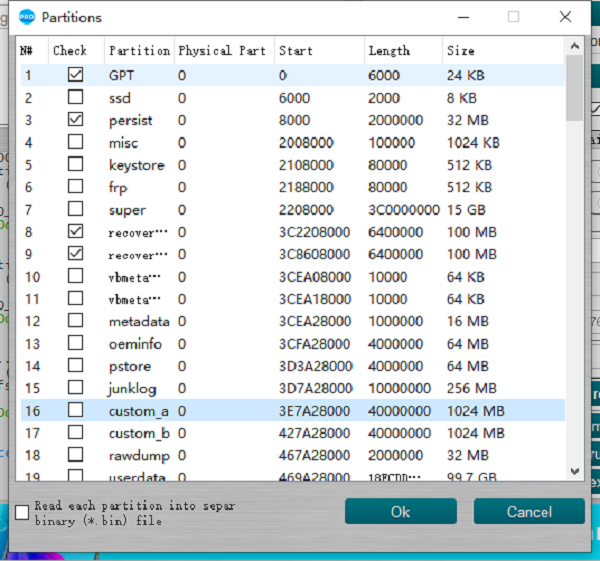Click the vertical scrollbar thumb
This screenshot has height=561, width=600.
click(575, 88)
